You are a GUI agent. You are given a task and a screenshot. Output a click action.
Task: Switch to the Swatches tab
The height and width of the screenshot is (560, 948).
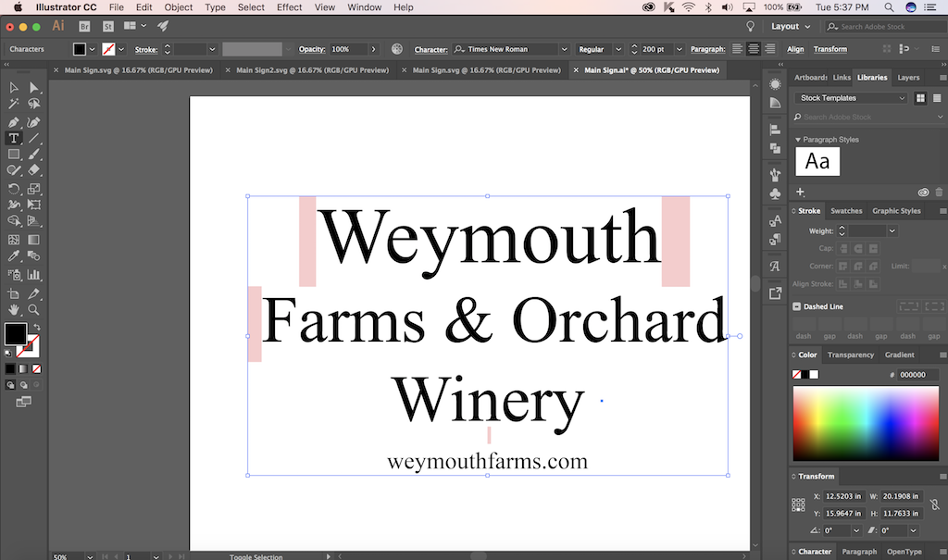tap(846, 211)
